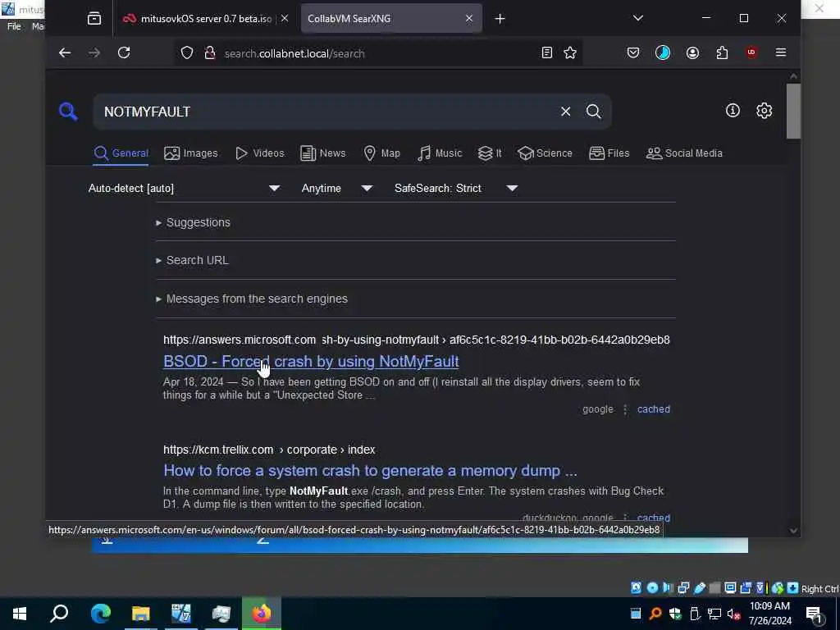Open File Explorer from the taskbar
The width and height of the screenshot is (840, 630).
[x=140, y=614]
